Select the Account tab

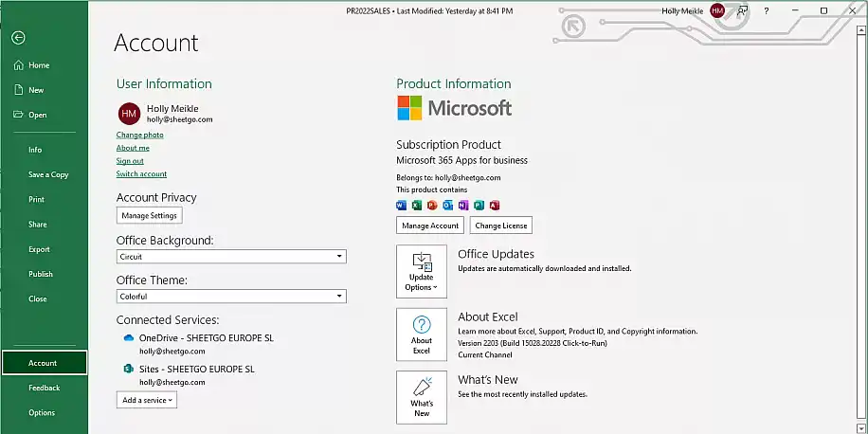click(44, 363)
